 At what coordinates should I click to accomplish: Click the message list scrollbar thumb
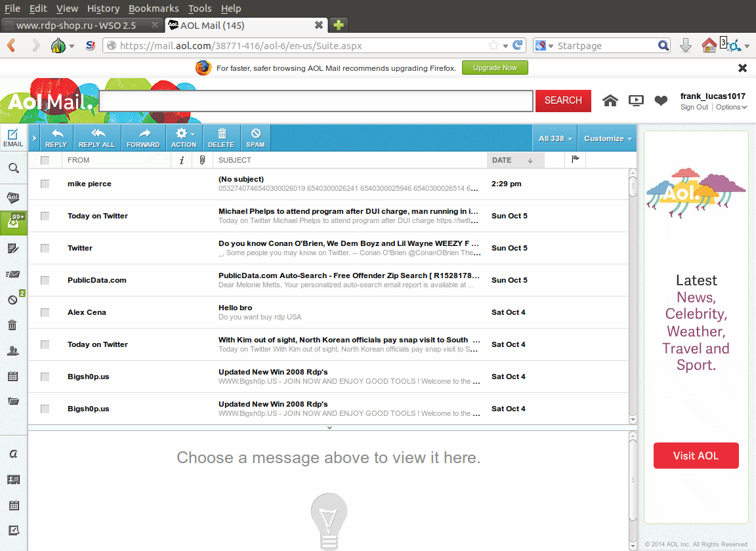coord(633,186)
